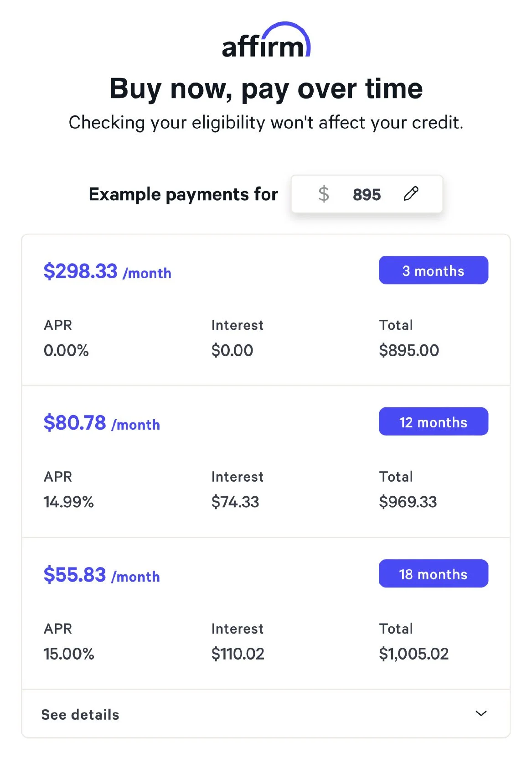The height and width of the screenshot is (770, 532).
Task: Click the $80.78 /month payment amount
Action: (x=102, y=423)
